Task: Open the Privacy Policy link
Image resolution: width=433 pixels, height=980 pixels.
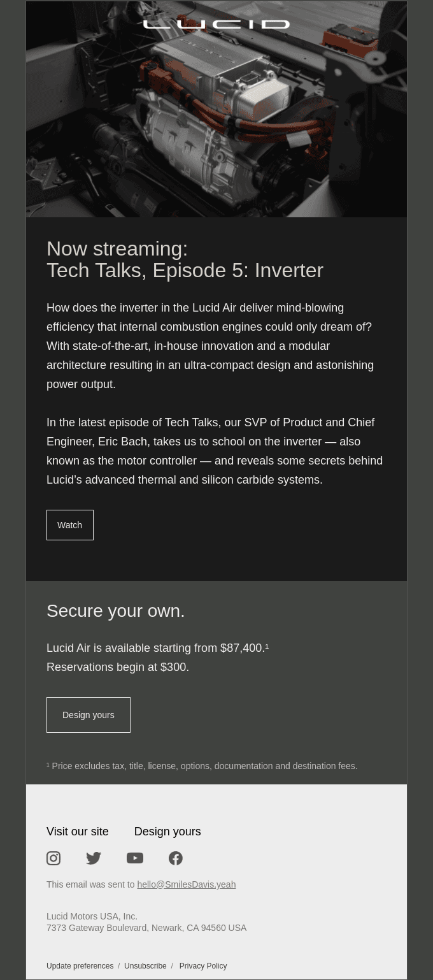Action: click(x=203, y=966)
